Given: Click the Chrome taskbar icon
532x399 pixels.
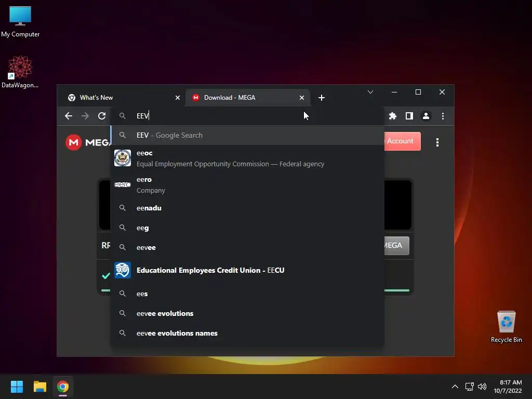Looking at the screenshot, I should pyautogui.click(x=63, y=387).
